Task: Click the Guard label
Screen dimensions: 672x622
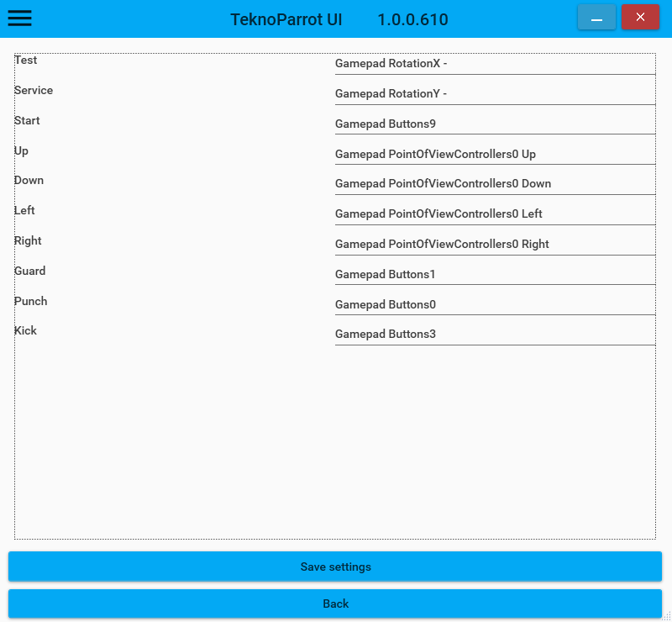Action: pos(29,271)
